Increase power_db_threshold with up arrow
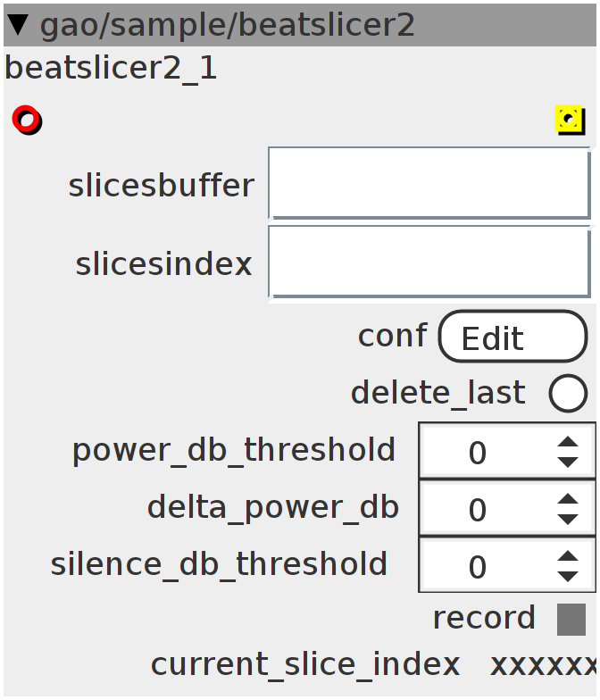 pos(568,441)
